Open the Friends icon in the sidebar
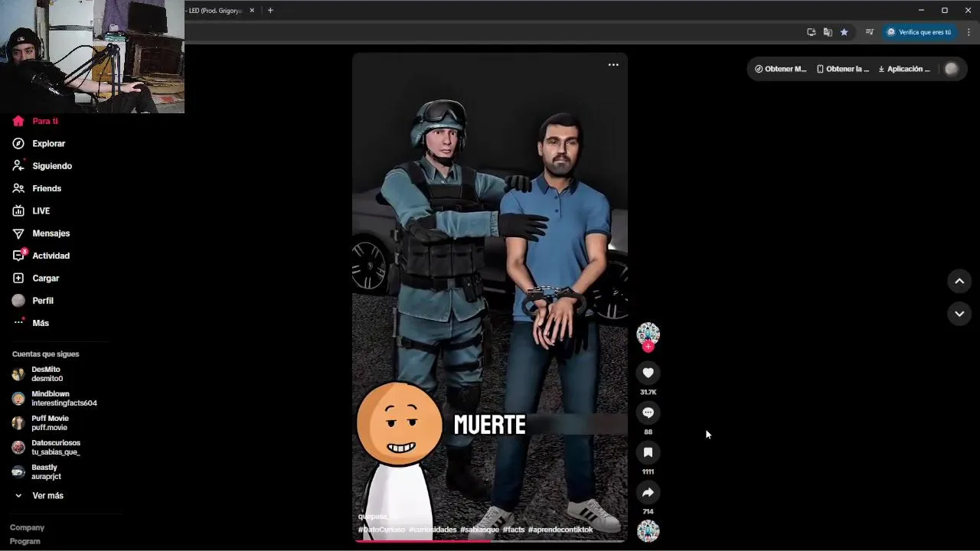The height and width of the screenshot is (551, 980). point(18,188)
